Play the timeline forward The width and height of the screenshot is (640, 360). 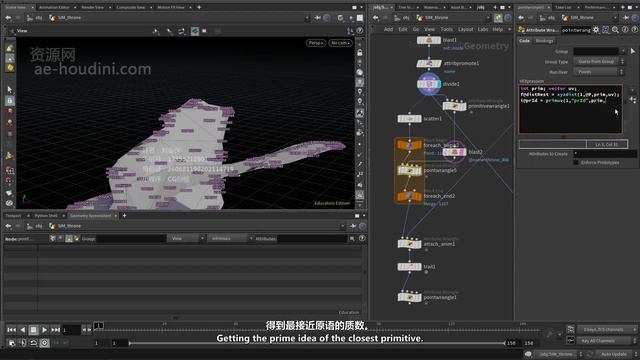44,330
